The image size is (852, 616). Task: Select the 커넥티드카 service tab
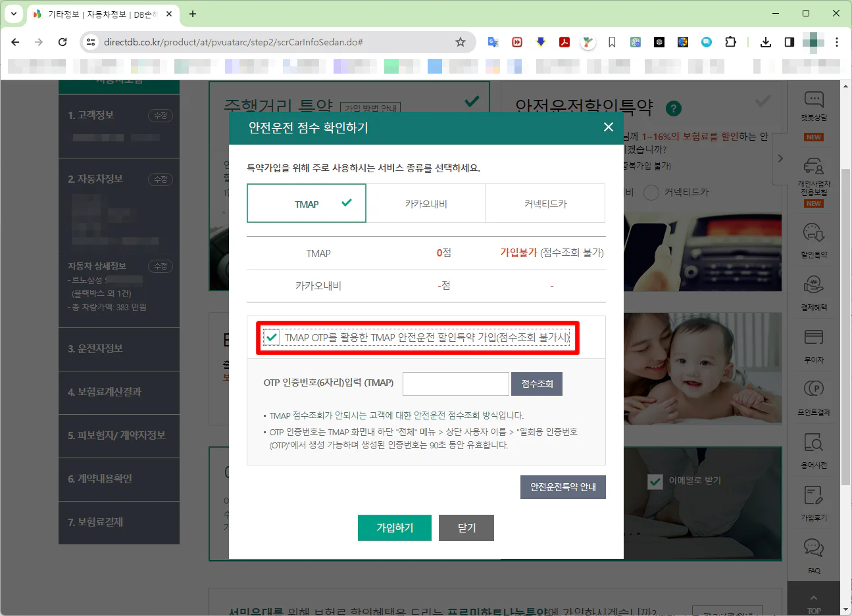pyautogui.click(x=545, y=203)
